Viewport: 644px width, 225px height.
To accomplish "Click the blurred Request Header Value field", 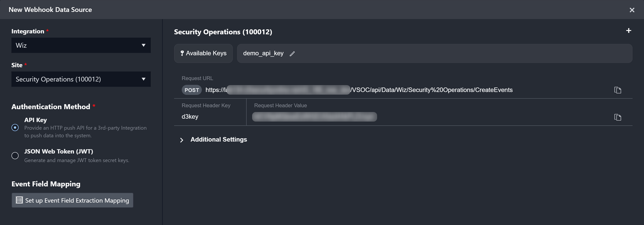I will tap(314, 117).
